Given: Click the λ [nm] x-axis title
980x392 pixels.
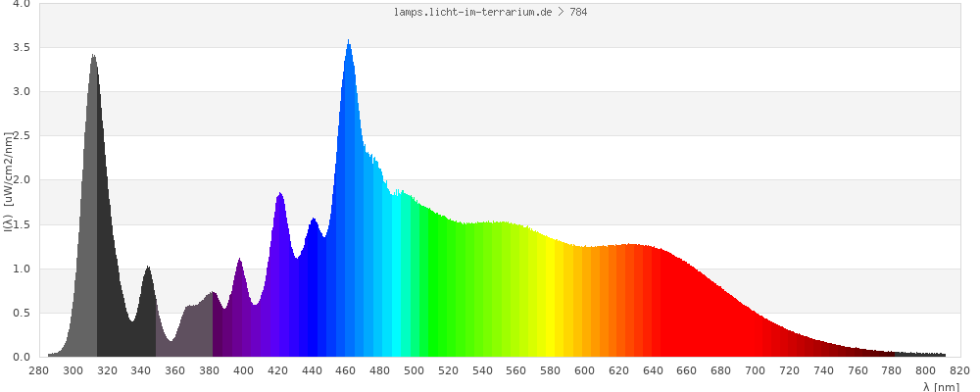Looking at the screenshot, I should (941, 386).
